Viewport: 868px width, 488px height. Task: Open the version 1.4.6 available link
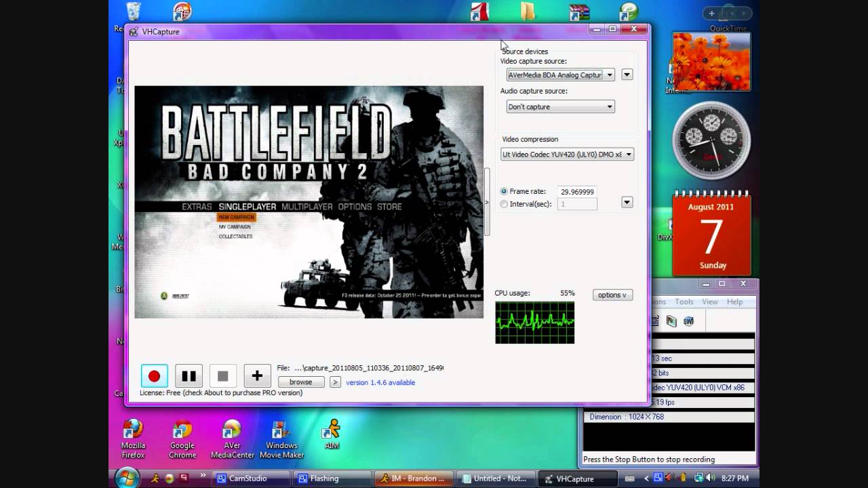pos(380,382)
